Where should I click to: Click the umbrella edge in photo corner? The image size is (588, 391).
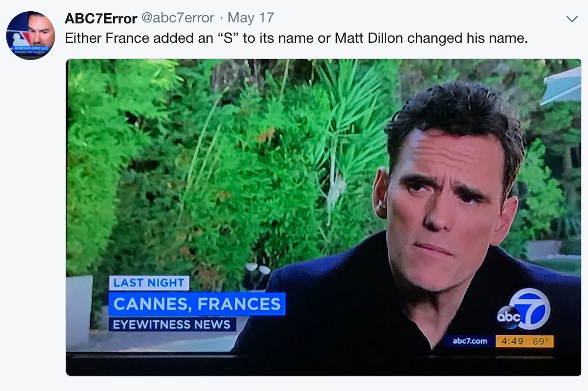pos(561,86)
